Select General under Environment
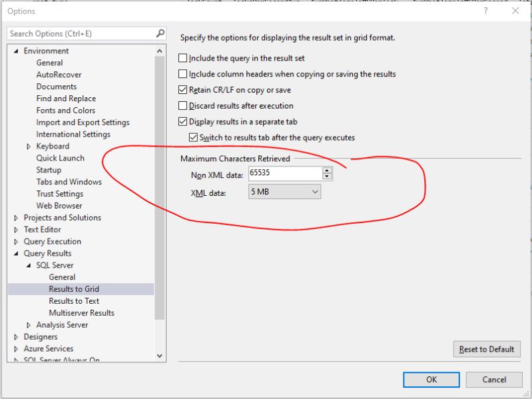 click(x=49, y=63)
